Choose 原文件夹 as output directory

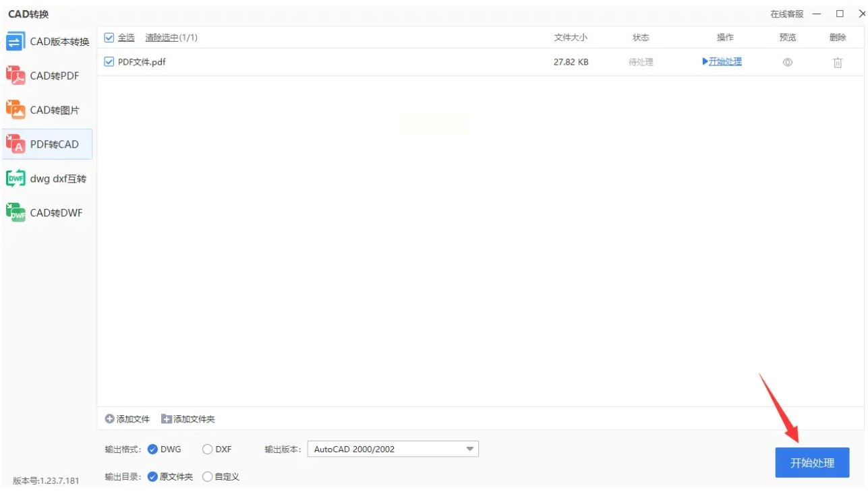(152, 476)
